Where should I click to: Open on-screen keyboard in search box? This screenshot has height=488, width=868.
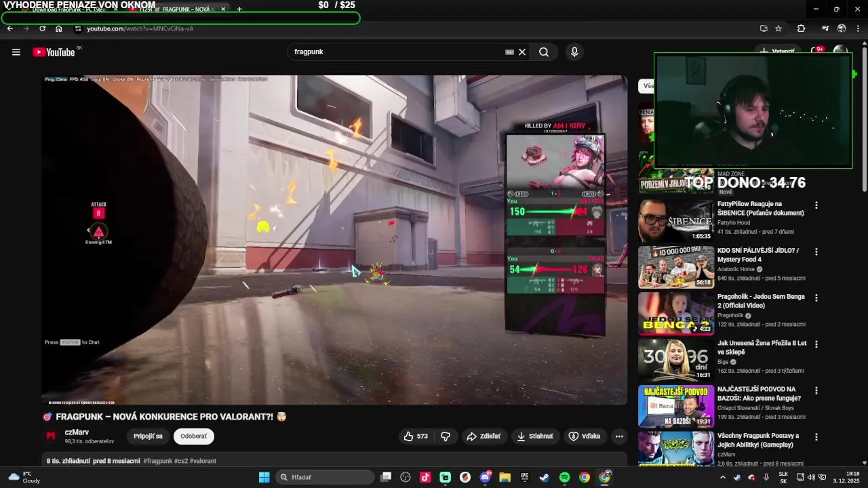pos(509,52)
